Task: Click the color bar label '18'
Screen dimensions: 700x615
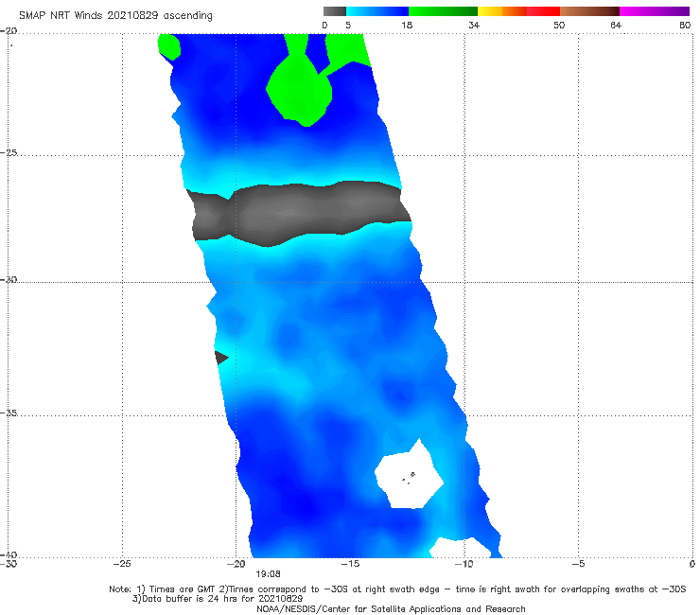Action: [407, 25]
